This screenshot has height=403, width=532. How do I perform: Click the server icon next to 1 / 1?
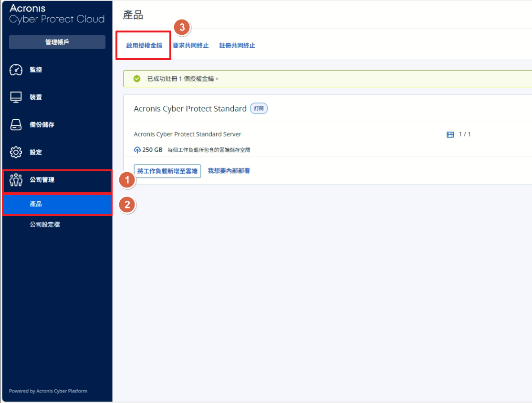[450, 134]
